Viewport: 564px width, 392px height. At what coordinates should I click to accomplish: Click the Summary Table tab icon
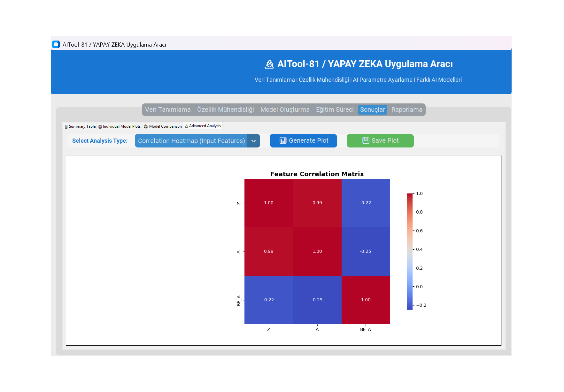(66, 127)
